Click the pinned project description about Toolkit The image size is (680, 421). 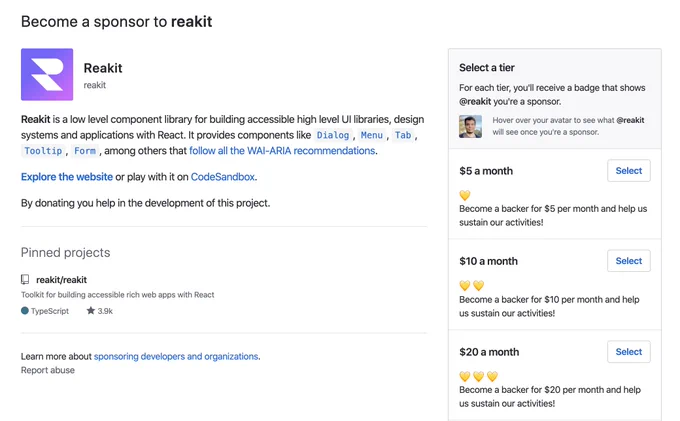tap(118, 295)
